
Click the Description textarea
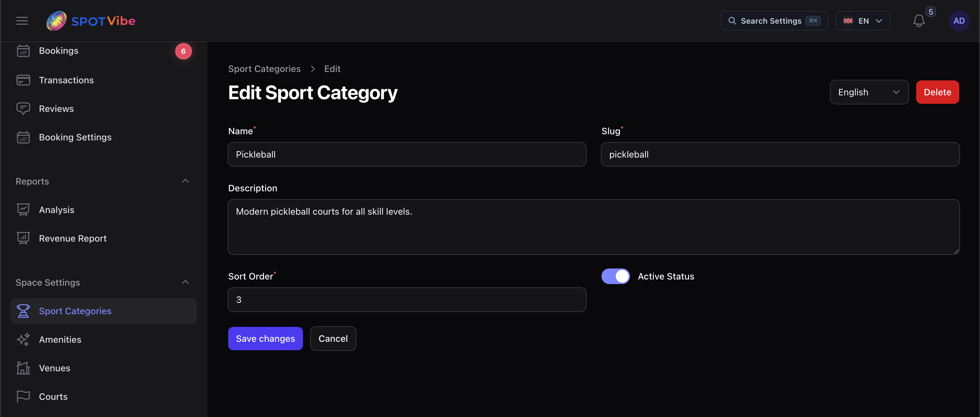(x=593, y=227)
